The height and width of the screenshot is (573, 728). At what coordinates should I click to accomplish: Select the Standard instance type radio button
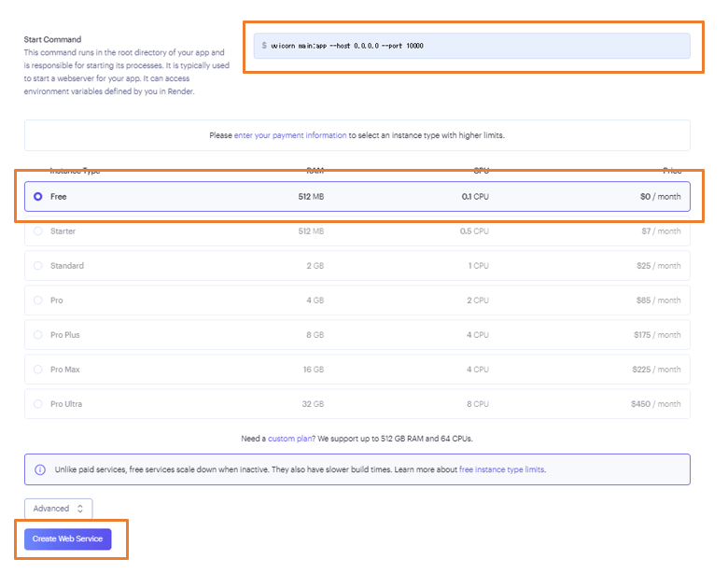38,266
